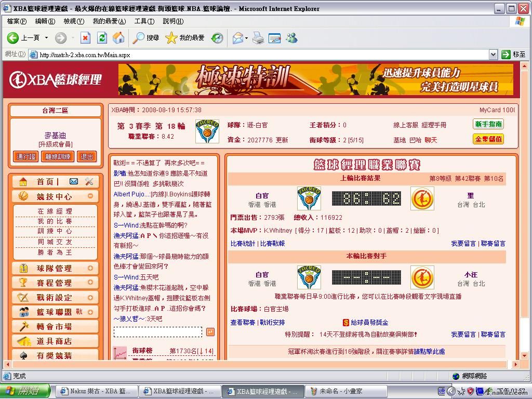The height and width of the screenshot is (399, 532).
Task: Click the vertical scrollbar down arrow
Action: [x=524, y=356]
